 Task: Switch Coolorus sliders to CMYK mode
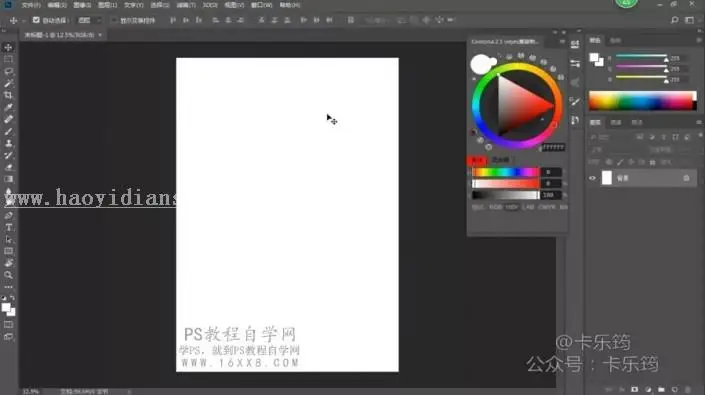click(546, 207)
